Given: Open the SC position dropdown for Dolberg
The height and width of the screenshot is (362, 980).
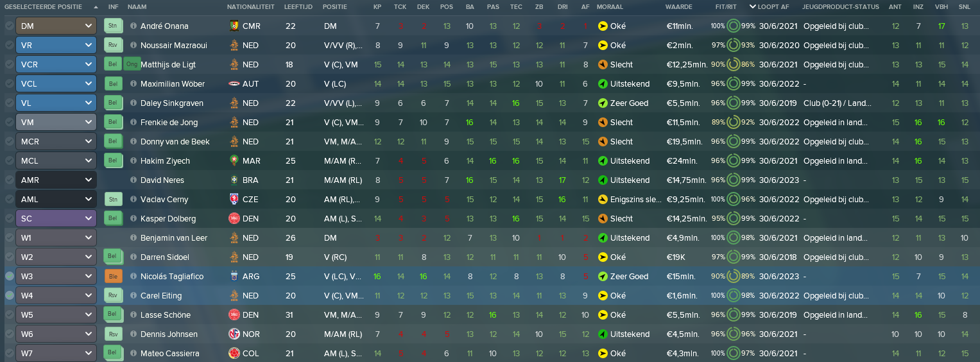Looking at the screenshot, I should (x=56, y=219).
